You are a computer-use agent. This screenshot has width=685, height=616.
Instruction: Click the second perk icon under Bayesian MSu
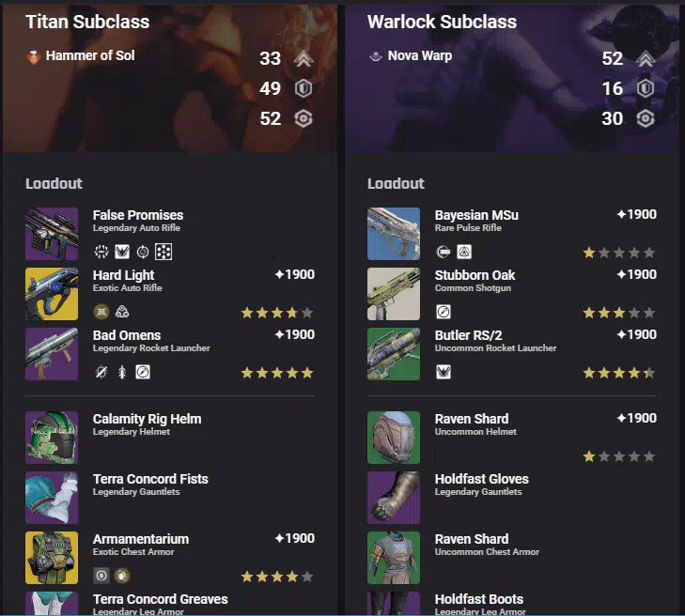tap(464, 252)
